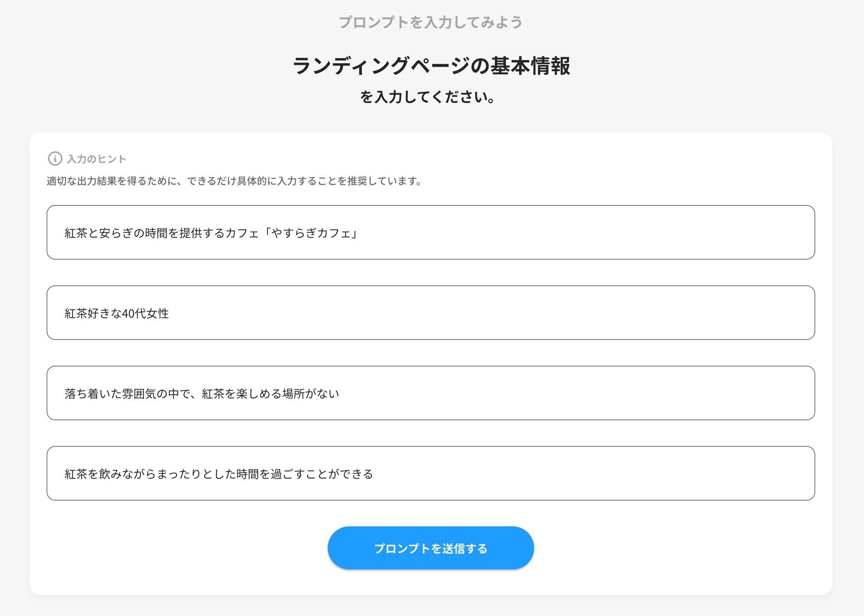This screenshot has width=864, height=616.
Task: Click the hint sentence recommending specific input
Action: click(234, 181)
